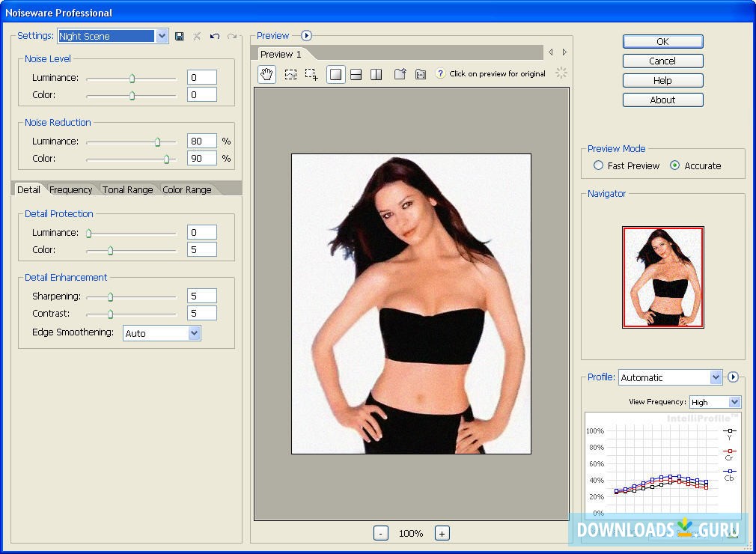Open the Settings preset dropdown
Screen dimensions: 756x554
162,36
